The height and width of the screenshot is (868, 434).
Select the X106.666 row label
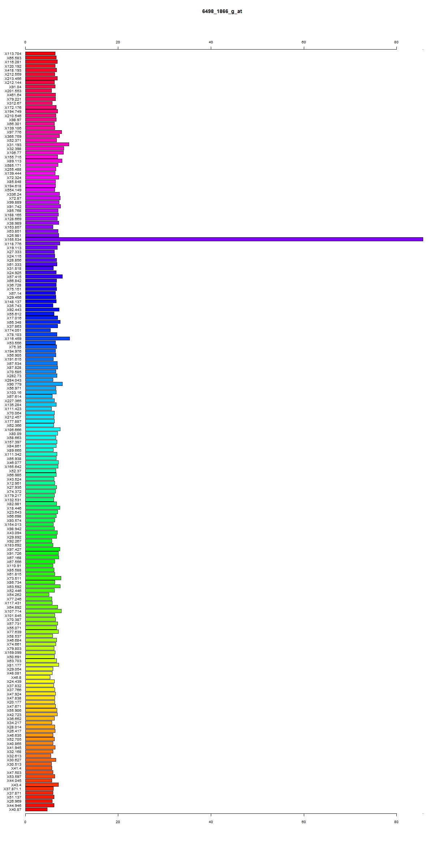click(13, 430)
